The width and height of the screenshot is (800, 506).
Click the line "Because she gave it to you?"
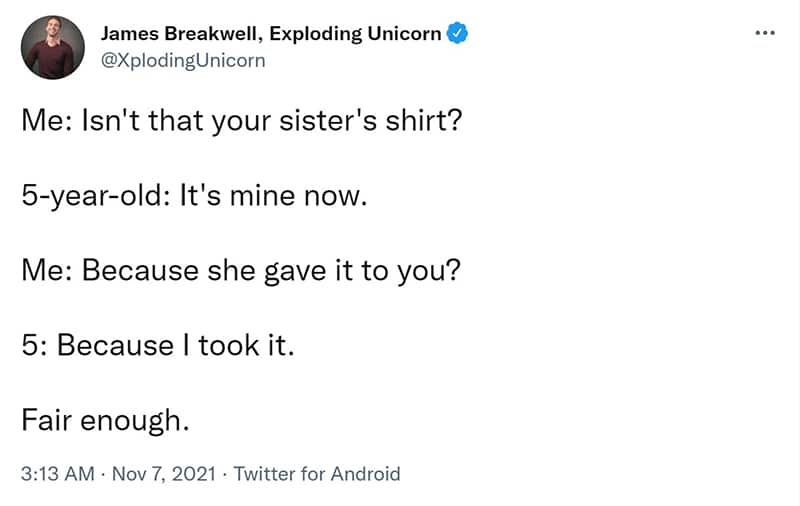point(271,271)
